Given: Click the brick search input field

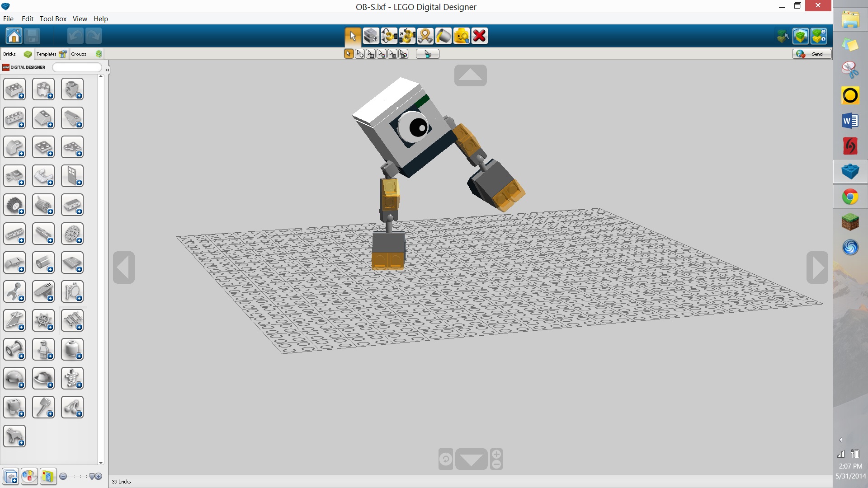Looking at the screenshot, I should [77, 67].
